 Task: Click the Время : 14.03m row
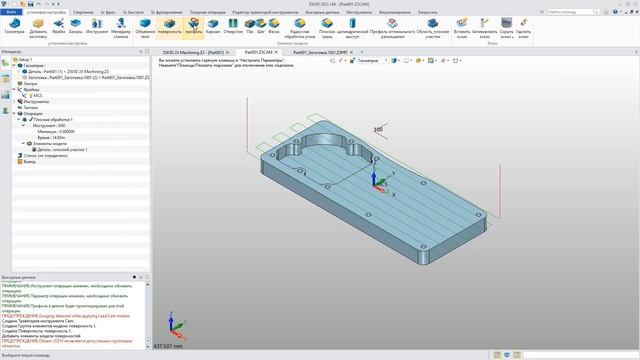tap(51, 138)
